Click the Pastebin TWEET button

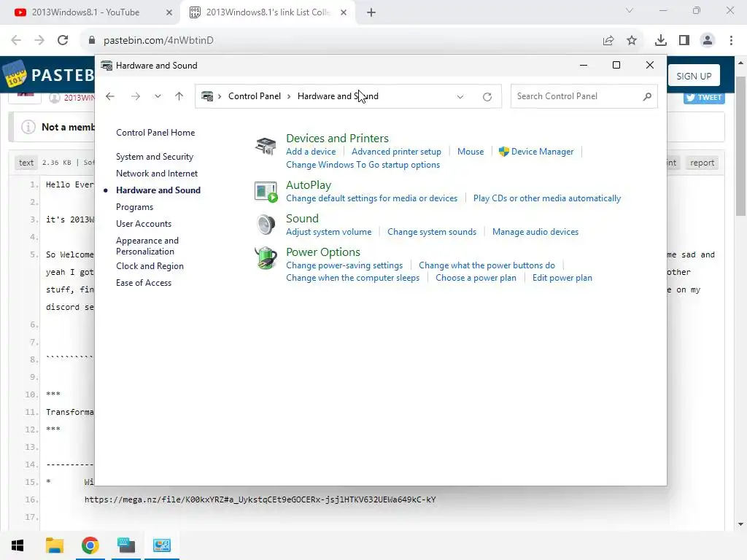click(704, 98)
